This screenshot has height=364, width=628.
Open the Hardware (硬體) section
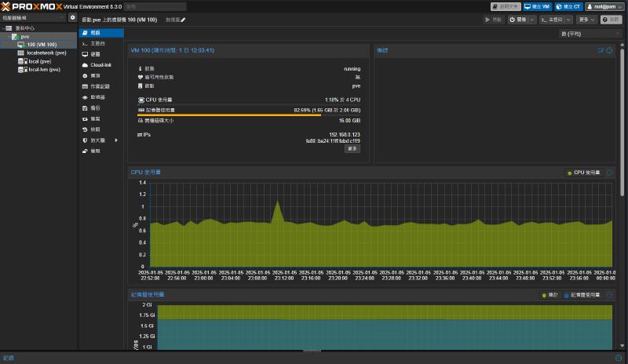[x=101, y=54]
